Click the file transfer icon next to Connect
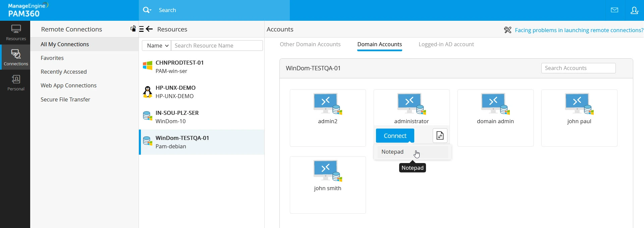Image resolution: width=644 pixels, height=228 pixels. click(440, 136)
